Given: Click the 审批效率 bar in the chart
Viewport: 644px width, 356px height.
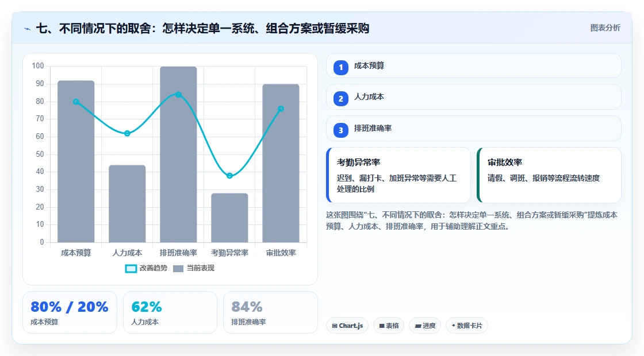Looking at the screenshot, I should point(281,163).
